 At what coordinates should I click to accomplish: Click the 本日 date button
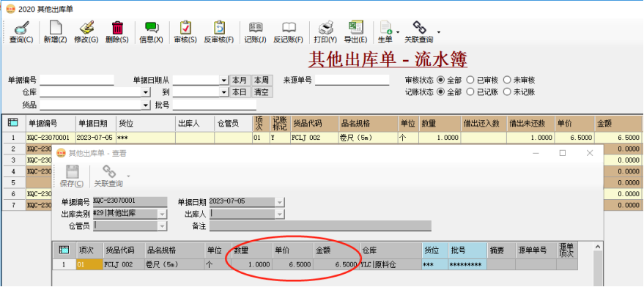pos(240,92)
